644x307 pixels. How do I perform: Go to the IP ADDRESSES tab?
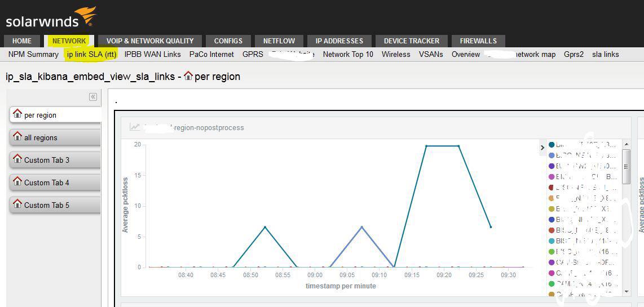(339, 41)
